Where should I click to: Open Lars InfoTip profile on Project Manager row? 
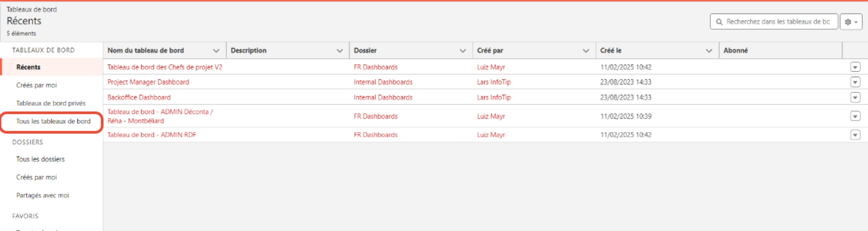click(494, 82)
